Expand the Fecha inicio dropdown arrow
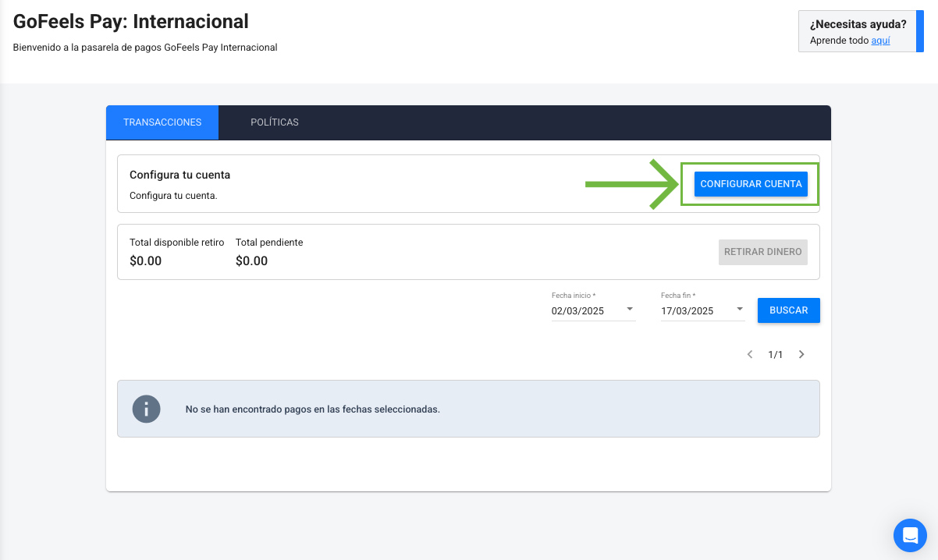This screenshot has height=560, width=938. tap(630, 310)
